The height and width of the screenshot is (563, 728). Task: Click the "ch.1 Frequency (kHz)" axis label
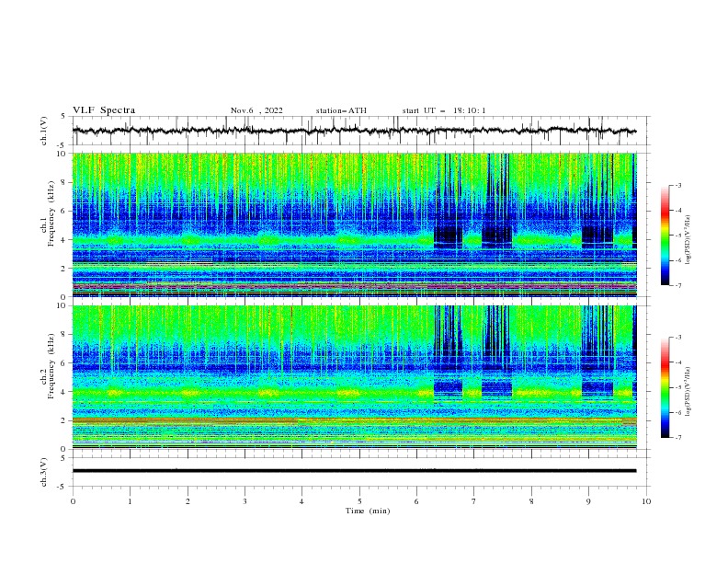coord(48,212)
